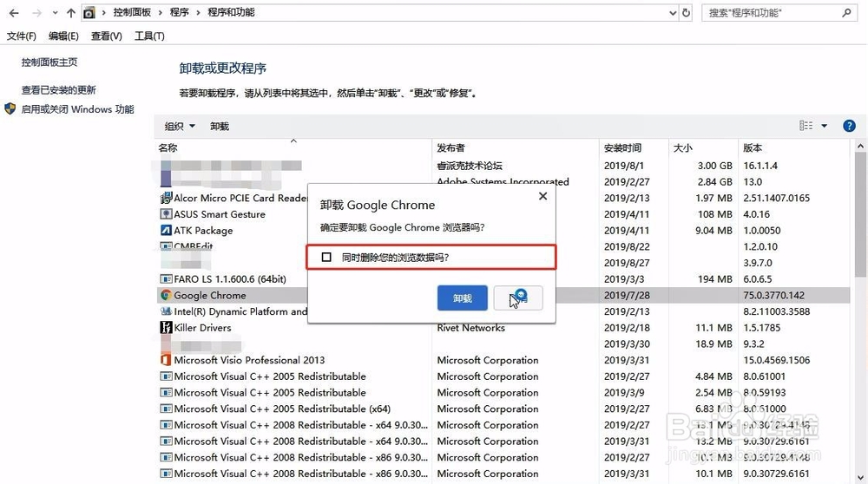Click 控制面板 in the address breadcrumb

132,12
